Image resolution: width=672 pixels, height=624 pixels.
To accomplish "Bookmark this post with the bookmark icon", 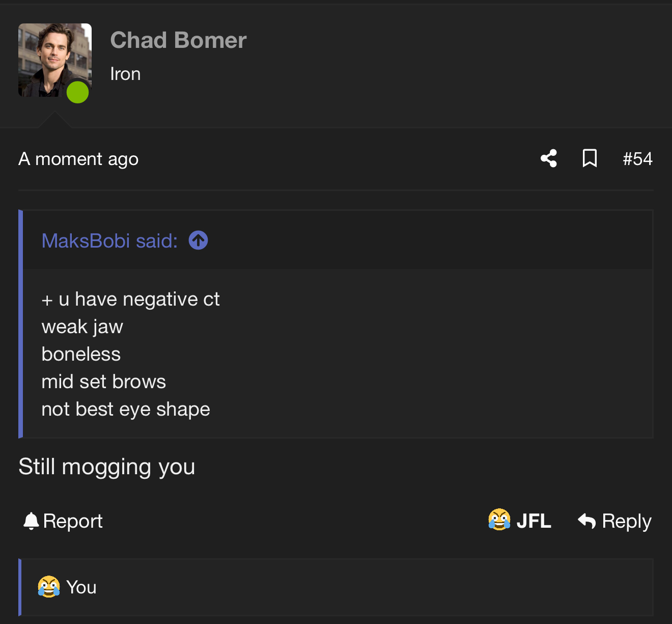I will [x=590, y=158].
